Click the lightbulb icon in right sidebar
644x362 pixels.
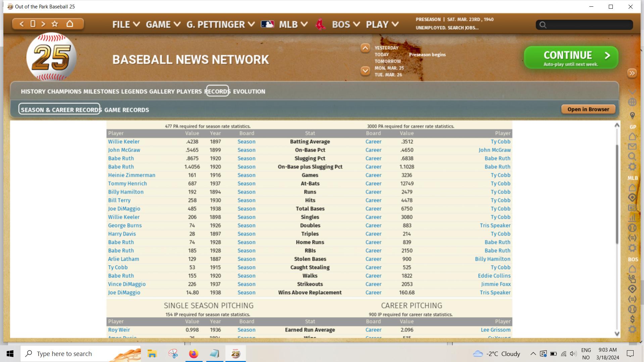click(x=632, y=115)
